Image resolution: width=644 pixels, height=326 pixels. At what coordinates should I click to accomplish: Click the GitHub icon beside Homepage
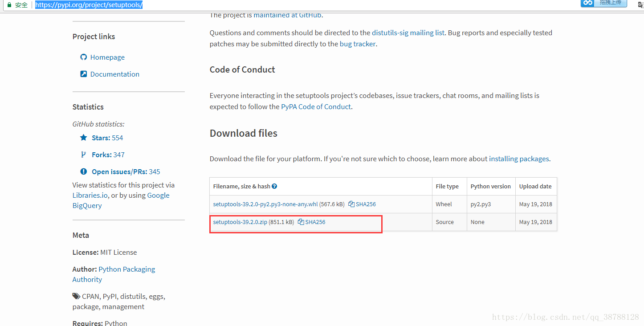click(x=83, y=57)
